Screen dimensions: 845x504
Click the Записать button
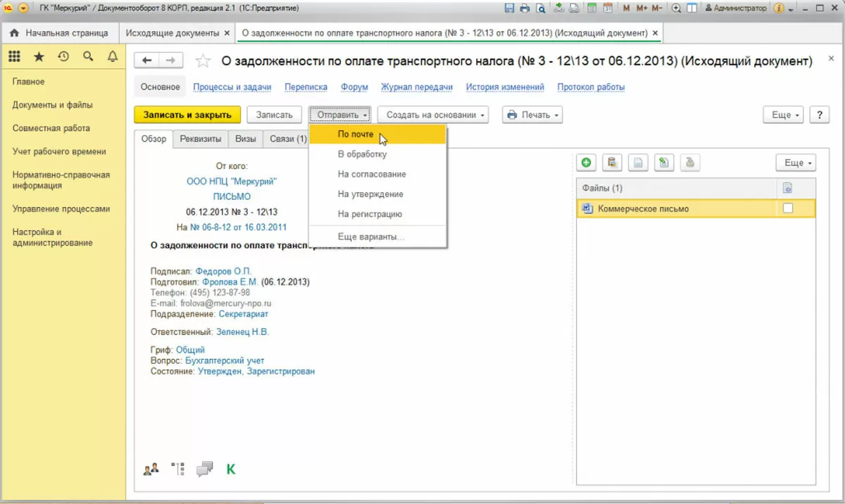click(274, 115)
